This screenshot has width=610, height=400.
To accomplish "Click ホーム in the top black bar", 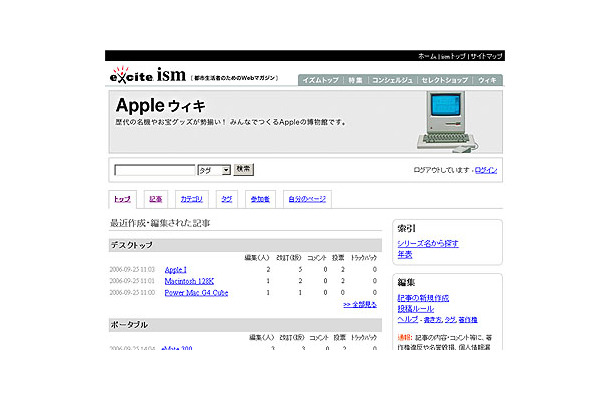I will pyautogui.click(x=427, y=56).
